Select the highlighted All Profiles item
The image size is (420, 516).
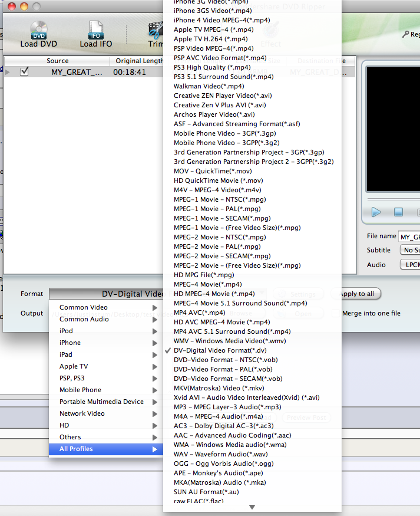[x=106, y=449]
